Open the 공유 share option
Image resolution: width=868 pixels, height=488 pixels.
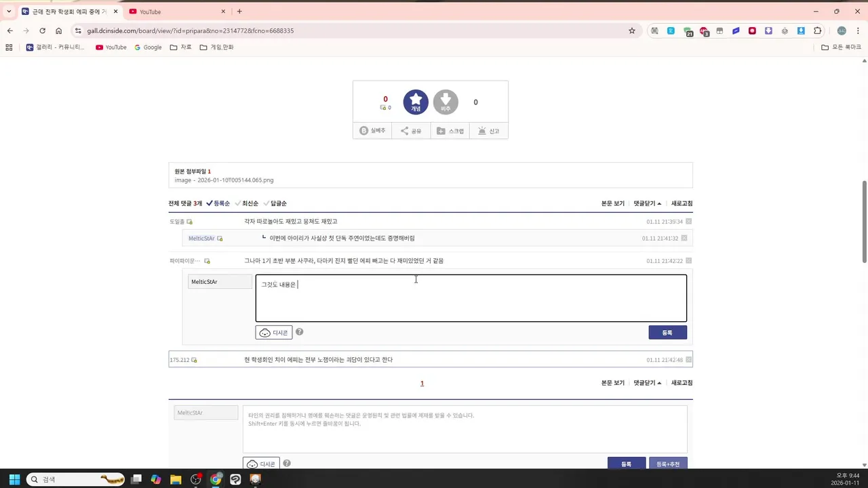411,131
